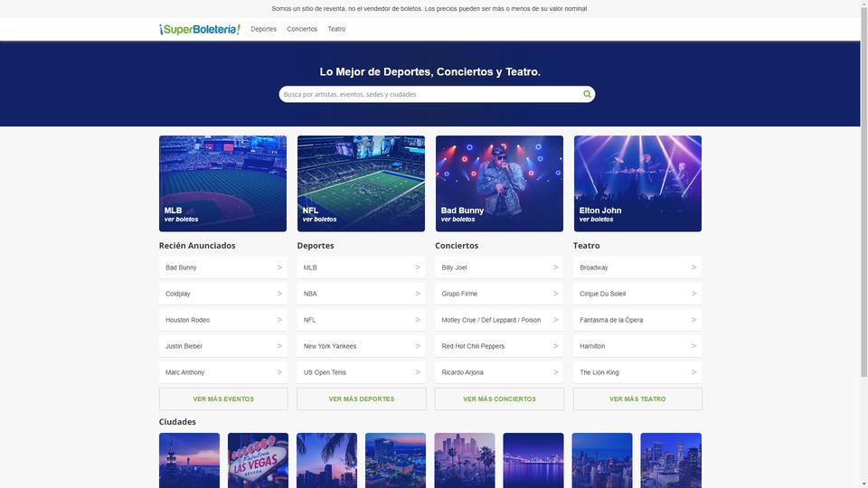Open the Elton John tickets card
The height and width of the screenshot is (488, 868).
point(637,183)
